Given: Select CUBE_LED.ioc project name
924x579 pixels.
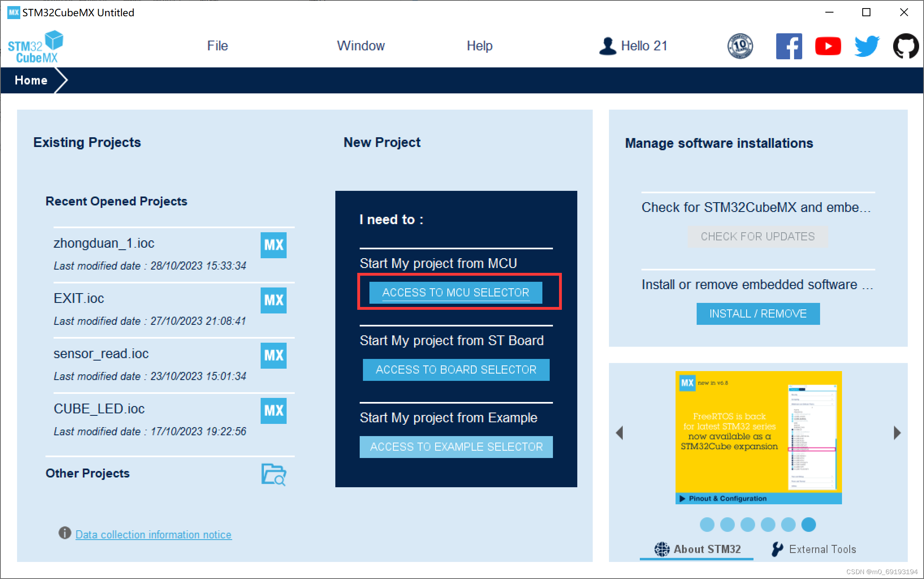Looking at the screenshot, I should (x=99, y=409).
